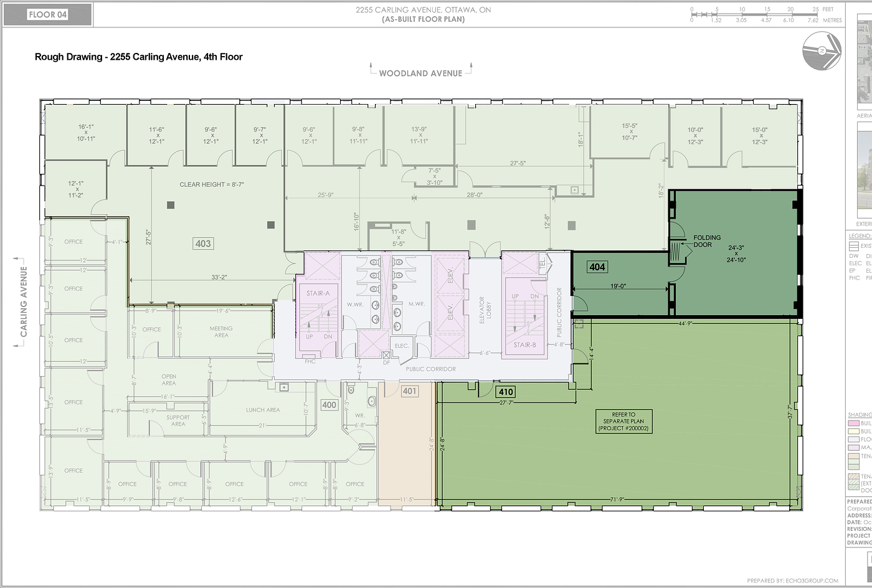Viewport: 872px width, 588px height.
Task: Click the LEGEND heading in side panel
Action: [860, 236]
